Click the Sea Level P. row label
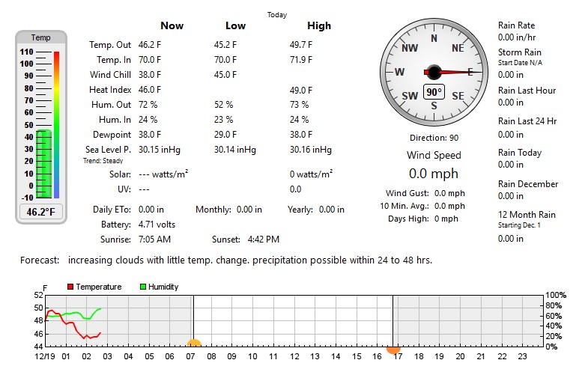This screenshot has height=369, width=588. tap(109, 150)
